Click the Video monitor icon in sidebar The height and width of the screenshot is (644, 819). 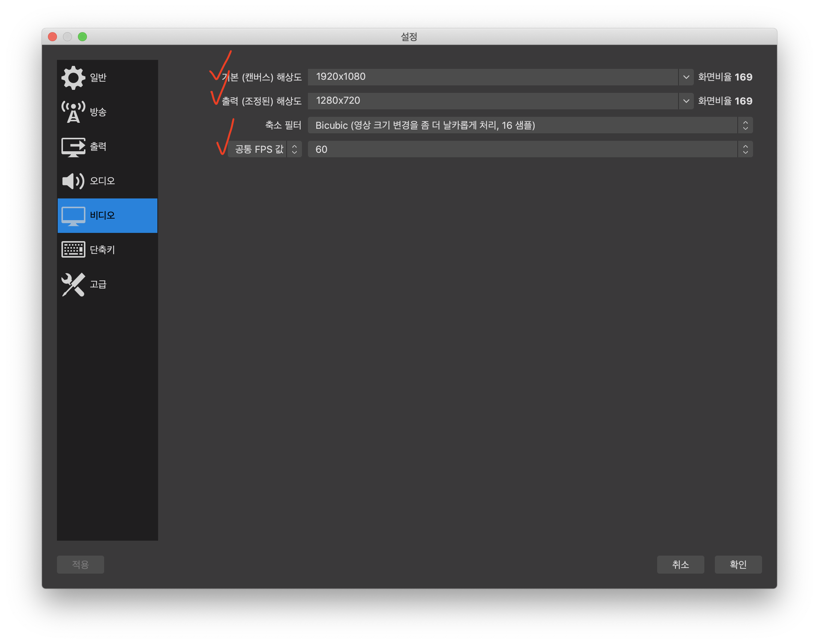click(73, 216)
